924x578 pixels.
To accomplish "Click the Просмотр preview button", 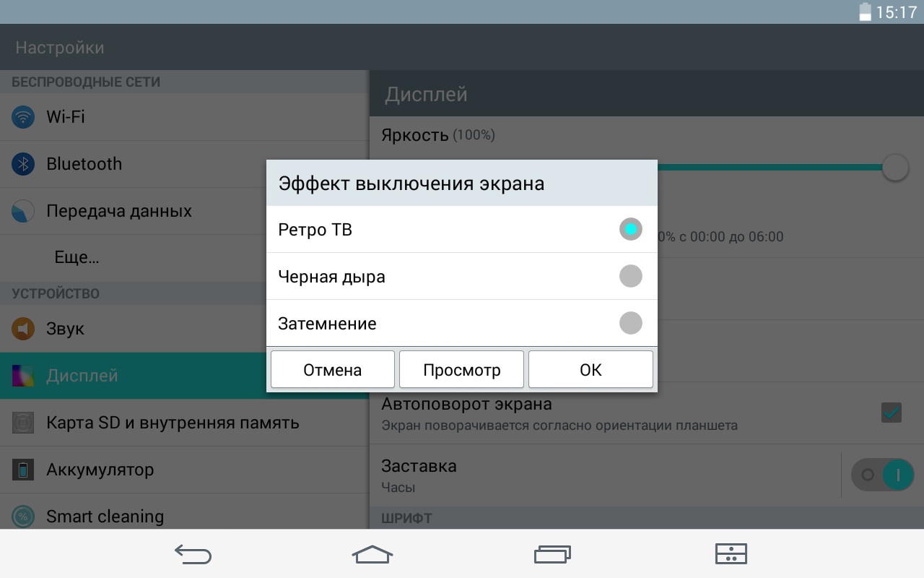I will click(x=461, y=370).
